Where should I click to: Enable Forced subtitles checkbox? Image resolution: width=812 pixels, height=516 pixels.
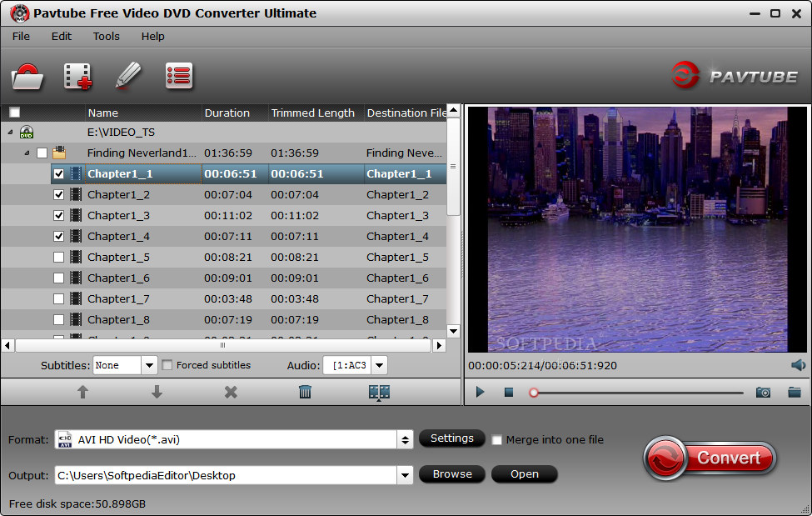click(x=167, y=365)
